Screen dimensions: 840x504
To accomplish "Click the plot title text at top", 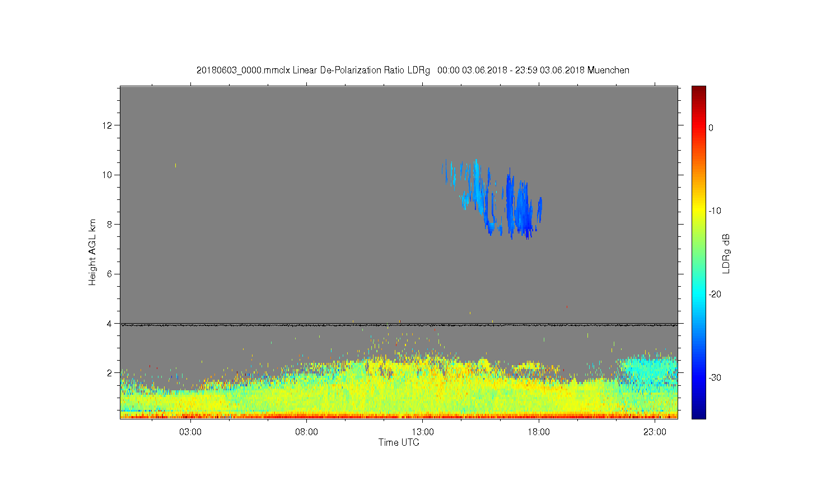I will point(413,71).
